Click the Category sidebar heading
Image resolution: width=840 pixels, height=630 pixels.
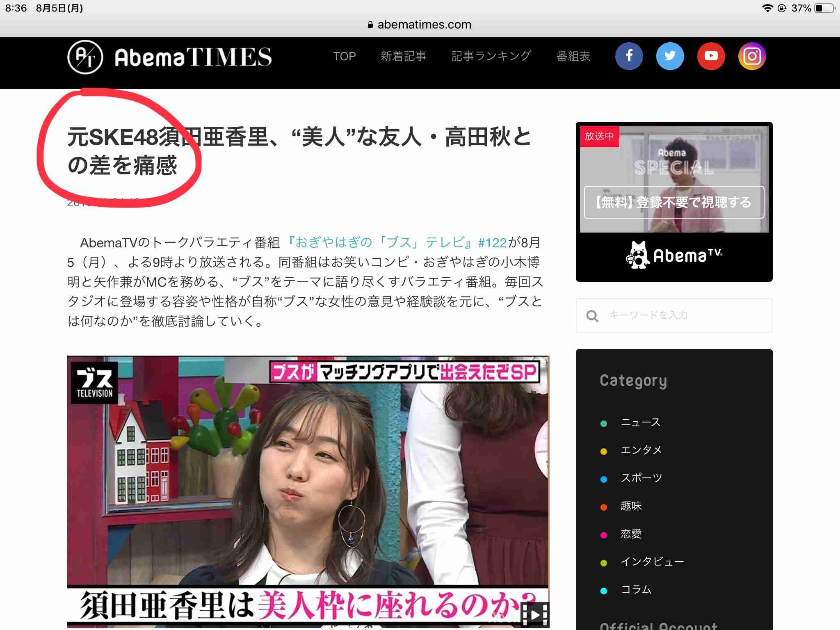pyautogui.click(x=633, y=381)
